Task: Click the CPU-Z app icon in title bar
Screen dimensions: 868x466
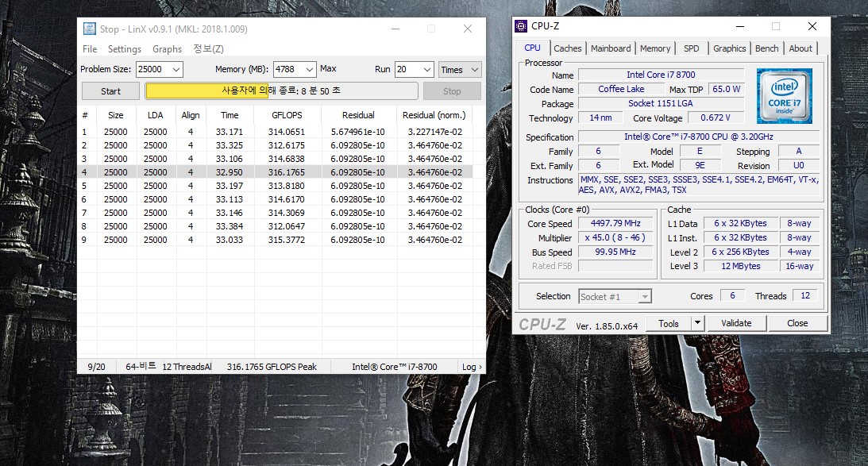Action: [x=521, y=26]
